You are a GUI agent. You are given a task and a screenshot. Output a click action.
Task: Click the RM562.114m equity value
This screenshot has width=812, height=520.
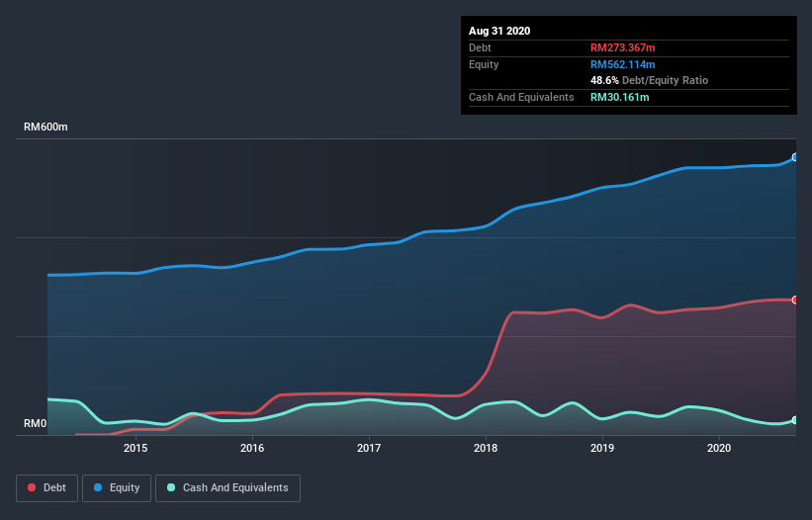pyautogui.click(x=622, y=64)
